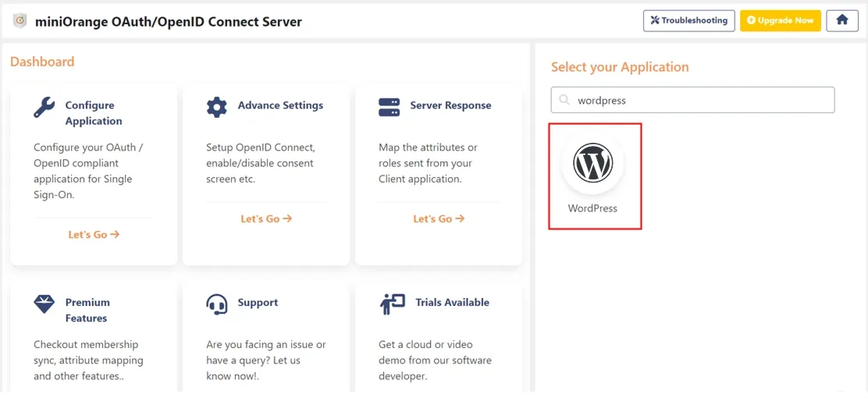Focus the application search field containing wordpress
868x394 pixels.
(x=692, y=100)
